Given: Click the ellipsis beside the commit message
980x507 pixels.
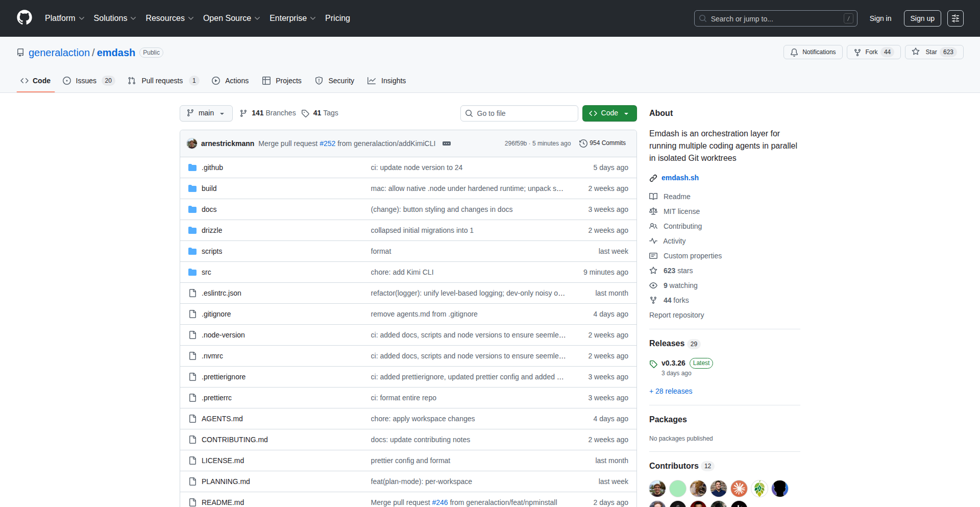Looking at the screenshot, I should click(x=447, y=143).
